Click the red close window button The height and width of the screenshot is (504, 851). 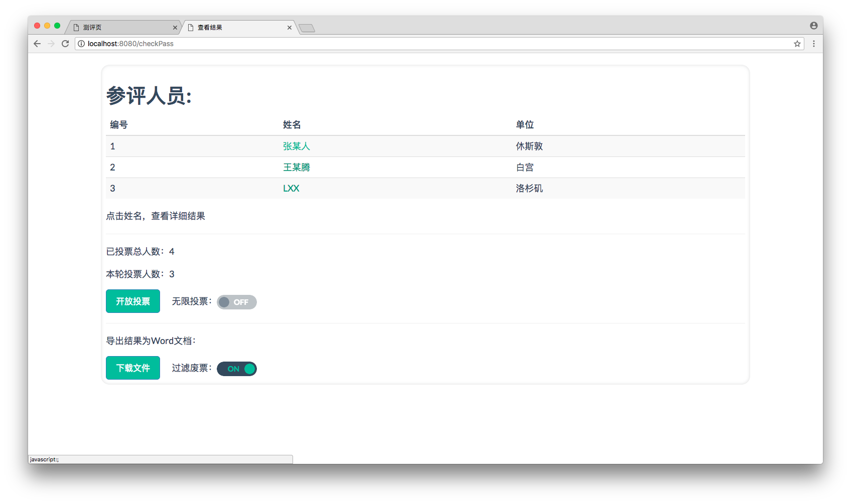[37, 26]
